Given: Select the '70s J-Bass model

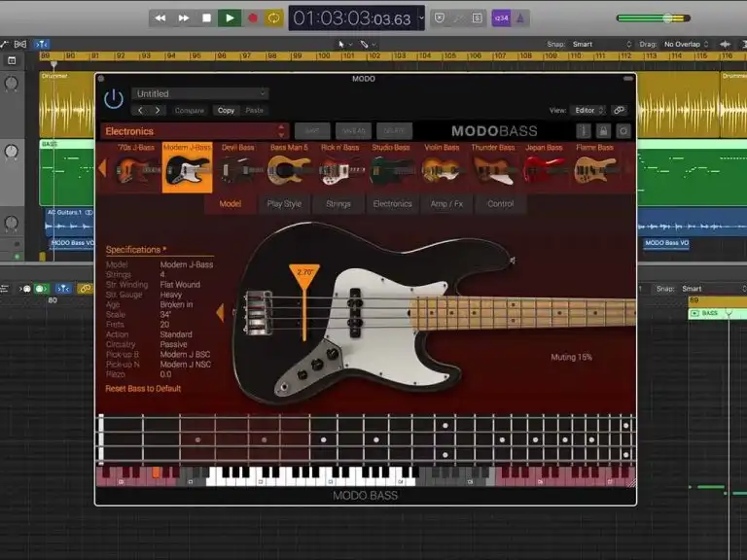Looking at the screenshot, I should tap(136, 166).
